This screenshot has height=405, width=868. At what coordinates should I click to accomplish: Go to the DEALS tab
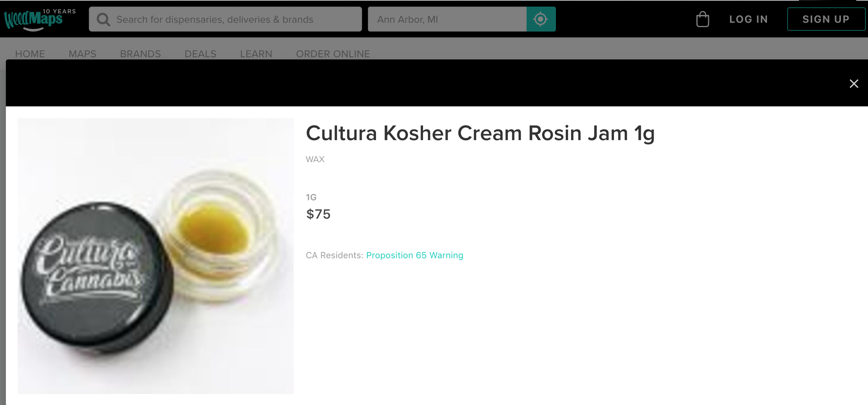tap(200, 54)
